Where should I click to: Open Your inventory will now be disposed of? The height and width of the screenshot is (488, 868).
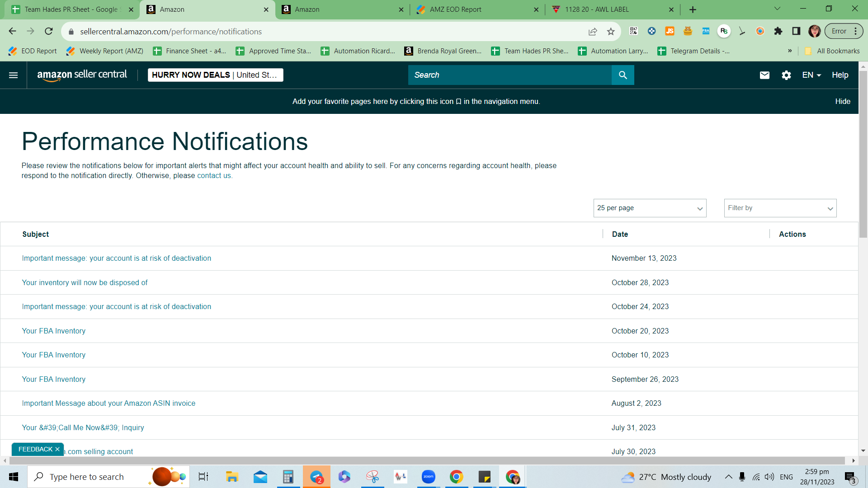pos(85,282)
